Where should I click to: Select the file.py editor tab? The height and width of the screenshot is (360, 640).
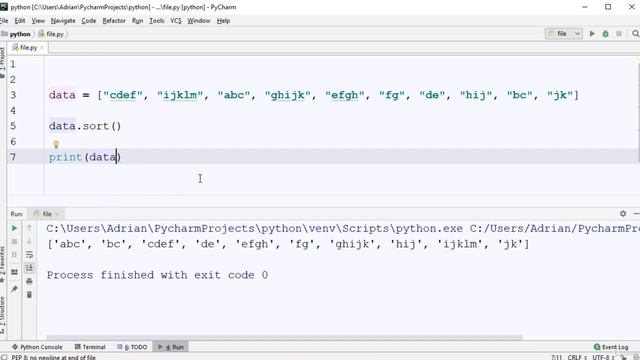pos(27,48)
